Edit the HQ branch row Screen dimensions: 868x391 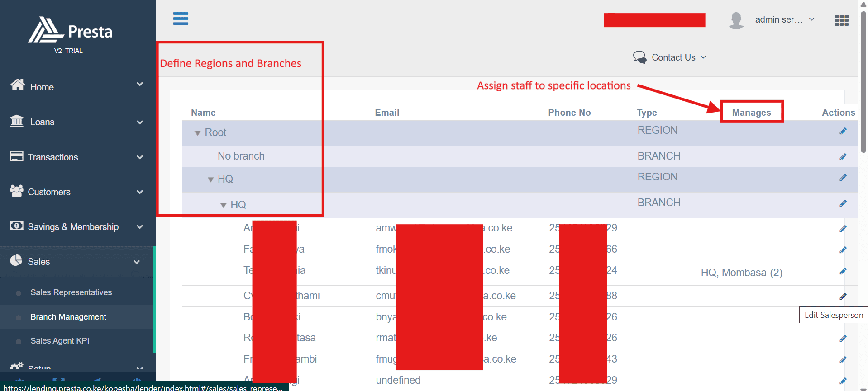click(843, 203)
